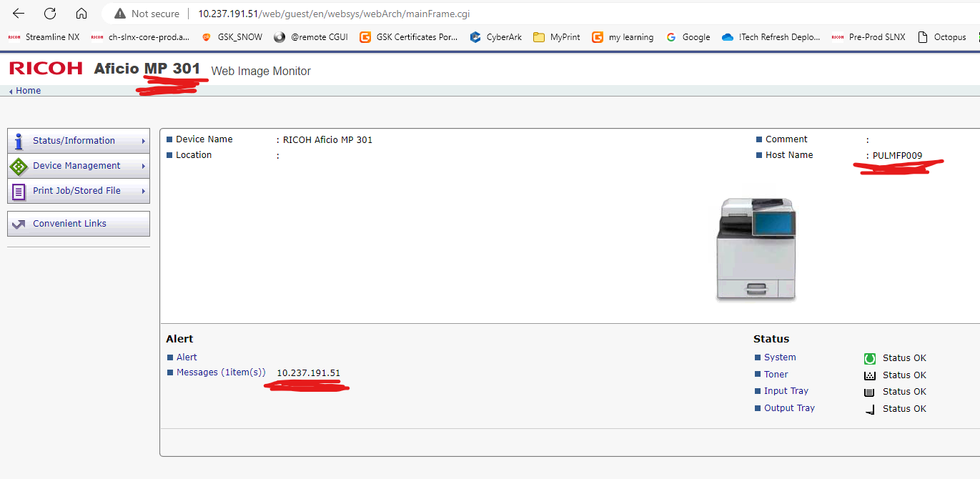Expand the Print Job/Stored File submenu arrow
The image size is (980, 479).
tap(144, 192)
